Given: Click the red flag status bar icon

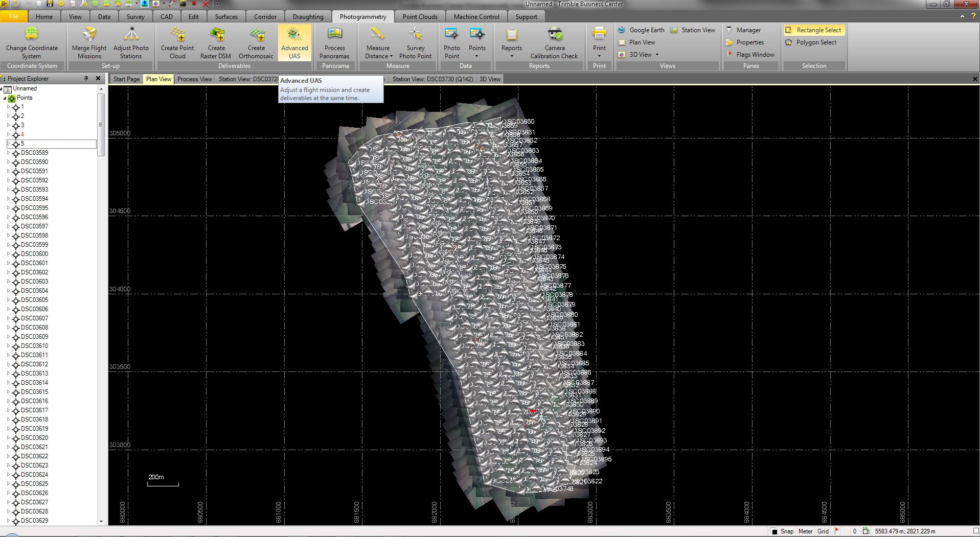Looking at the screenshot, I should [837, 531].
